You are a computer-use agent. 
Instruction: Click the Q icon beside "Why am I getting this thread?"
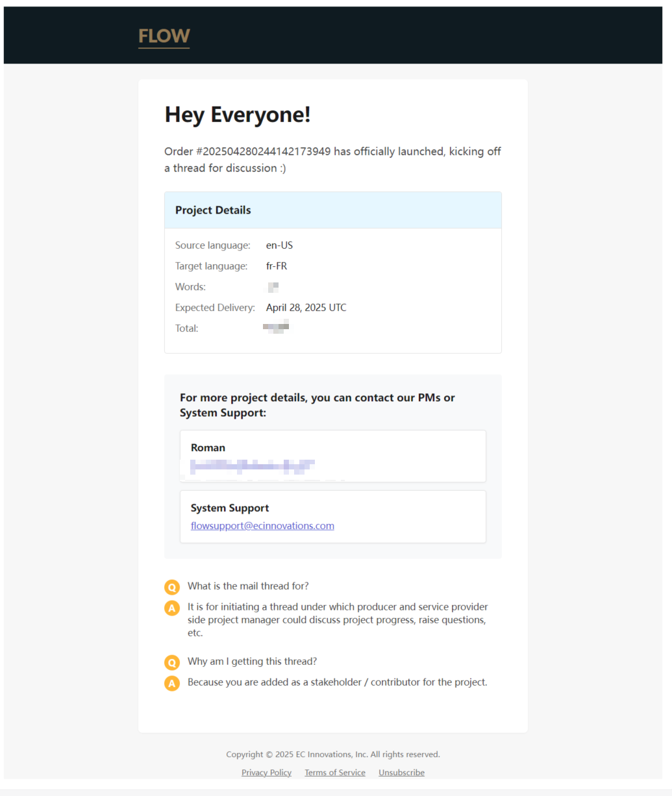pyautogui.click(x=172, y=663)
